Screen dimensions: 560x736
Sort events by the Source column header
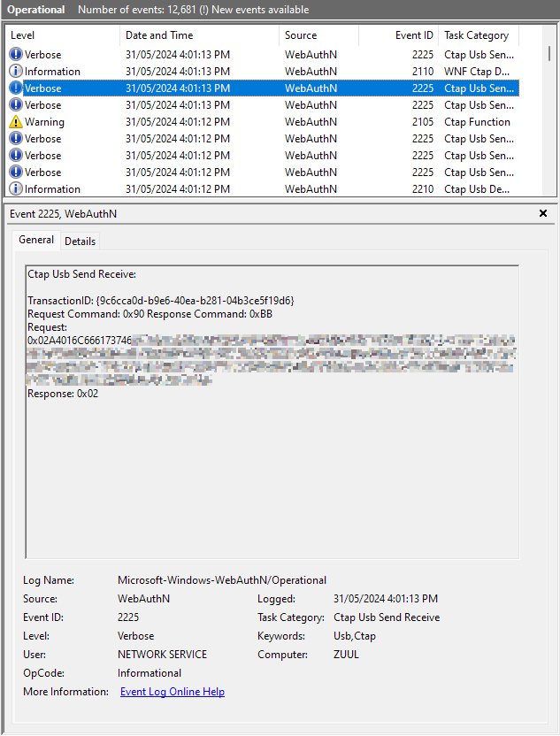(318, 35)
